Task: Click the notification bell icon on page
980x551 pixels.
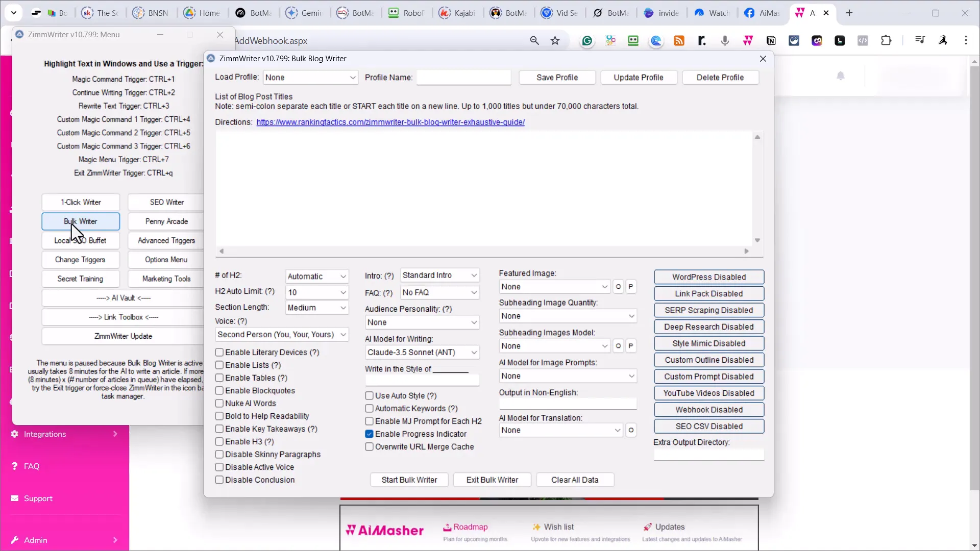Action: 841,76
